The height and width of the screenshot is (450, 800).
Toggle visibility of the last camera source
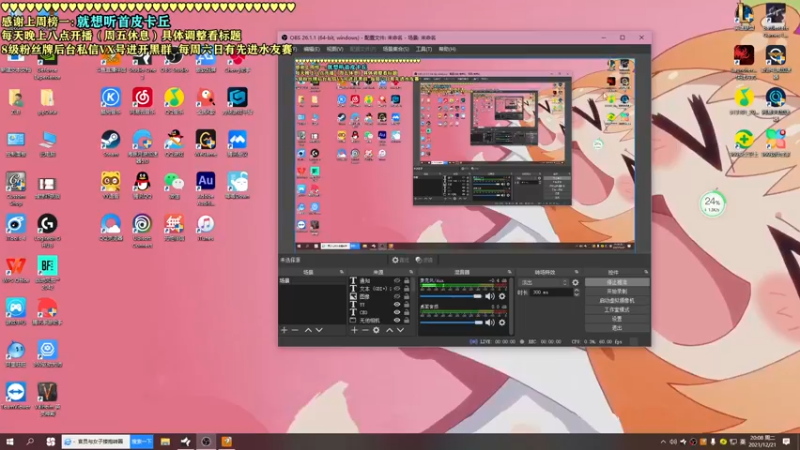click(396, 320)
